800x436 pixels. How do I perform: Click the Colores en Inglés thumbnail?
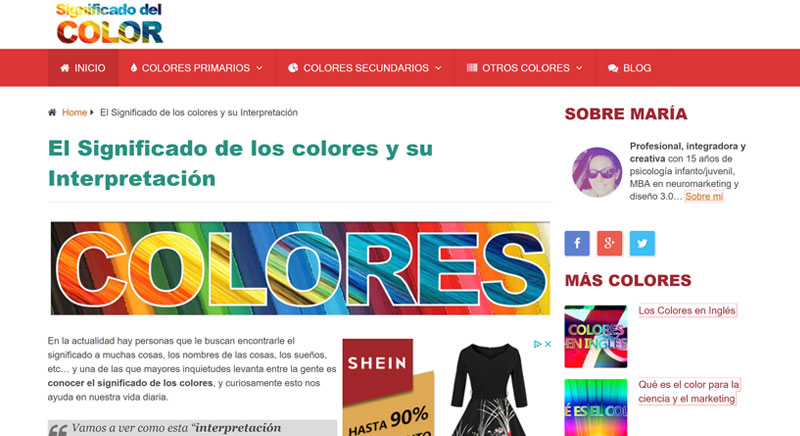click(596, 336)
